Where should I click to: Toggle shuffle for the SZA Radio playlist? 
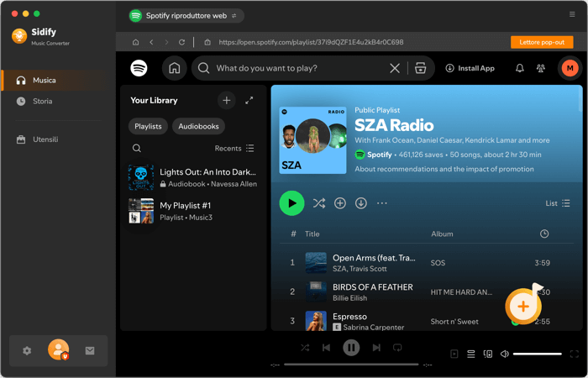point(319,203)
